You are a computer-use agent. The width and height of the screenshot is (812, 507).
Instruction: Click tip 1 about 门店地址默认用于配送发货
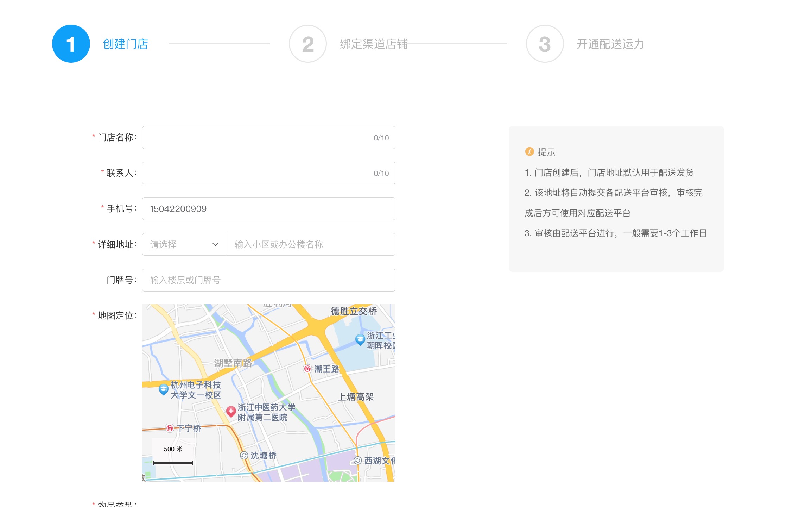[x=609, y=173]
